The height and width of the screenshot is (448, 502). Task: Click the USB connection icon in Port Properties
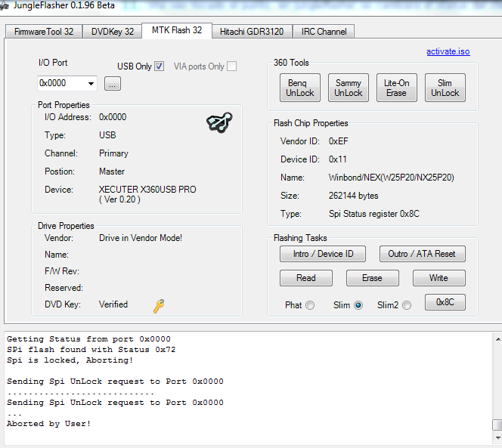tap(219, 122)
